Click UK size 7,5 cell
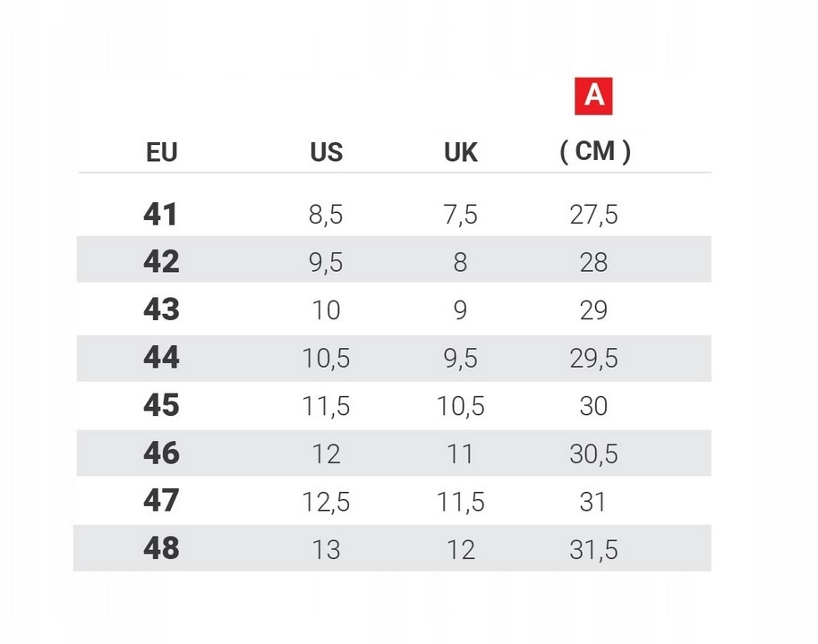 tap(460, 216)
